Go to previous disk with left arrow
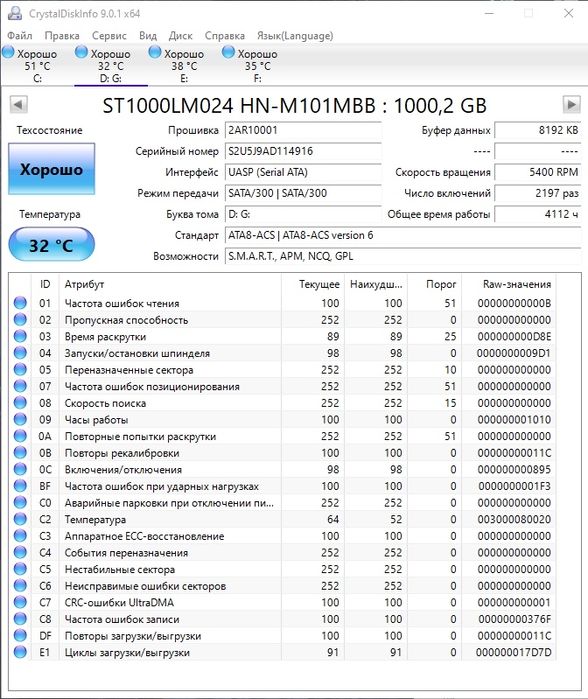Image resolution: width=588 pixels, height=699 pixels. click(18, 105)
